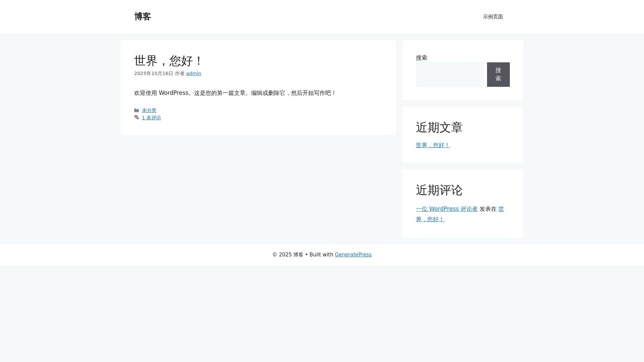This screenshot has width=644, height=362.
Task: Open 世界，您好！ link under 近期文章
Action: 433,145
